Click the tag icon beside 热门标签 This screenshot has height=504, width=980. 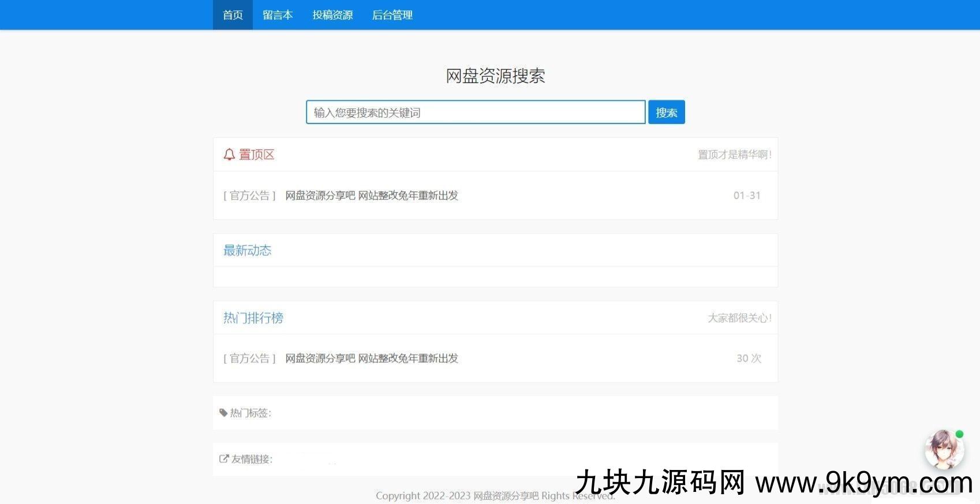point(223,413)
